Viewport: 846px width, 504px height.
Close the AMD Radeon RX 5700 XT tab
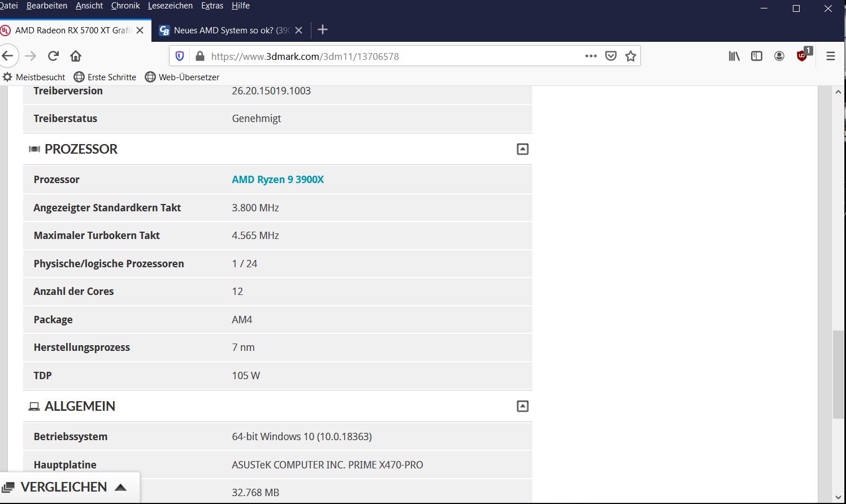point(140,30)
